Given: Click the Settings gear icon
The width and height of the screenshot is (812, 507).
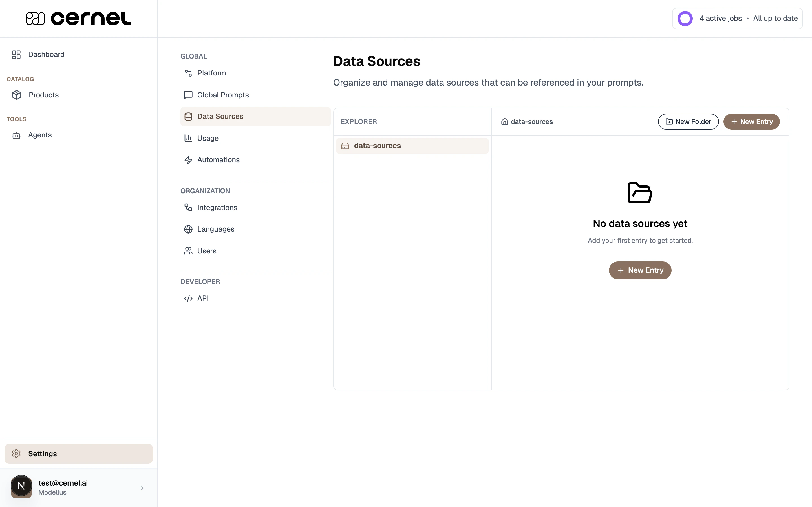Looking at the screenshot, I should pyautogui.click(x=16, y=453).
